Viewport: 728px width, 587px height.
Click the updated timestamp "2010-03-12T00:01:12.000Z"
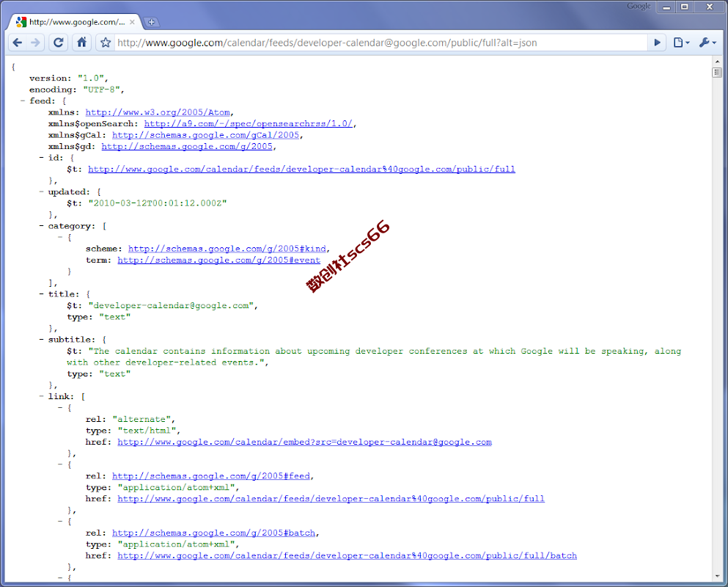[x=158, y=203]
